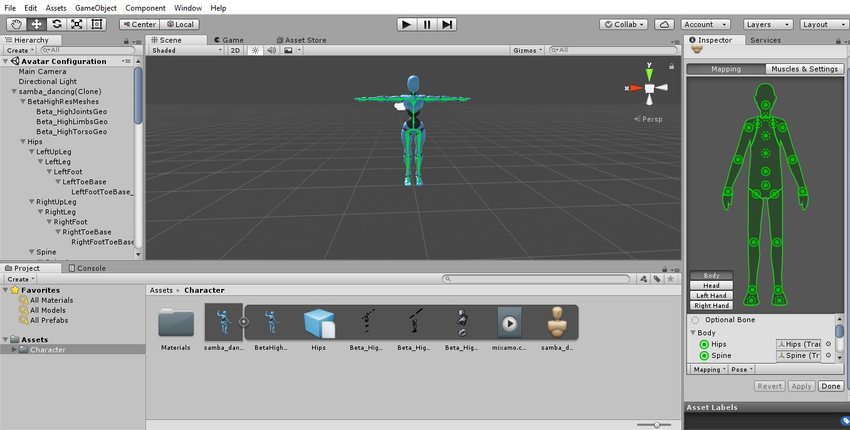Click the Step frame button
The height and width of the screenshot is (430, 850).
tap(447, 24)
